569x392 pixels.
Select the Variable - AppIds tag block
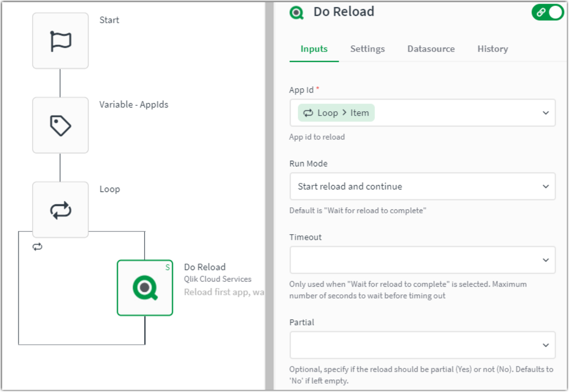61,125
